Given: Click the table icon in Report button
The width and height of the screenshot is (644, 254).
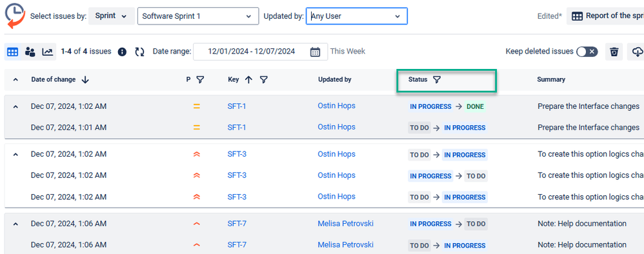Looking at the screenshot, I should pyautogui.click(x=577, y=16).
